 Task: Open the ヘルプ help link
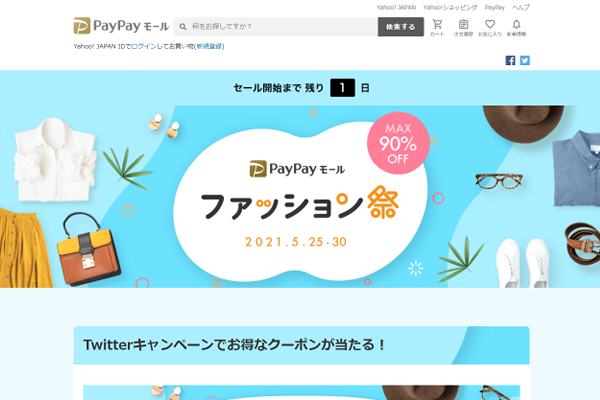(521, 7)
